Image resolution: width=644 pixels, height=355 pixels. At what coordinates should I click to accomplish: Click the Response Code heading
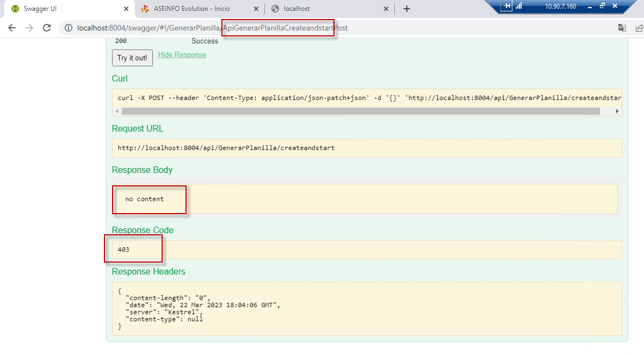click(143, 231)
